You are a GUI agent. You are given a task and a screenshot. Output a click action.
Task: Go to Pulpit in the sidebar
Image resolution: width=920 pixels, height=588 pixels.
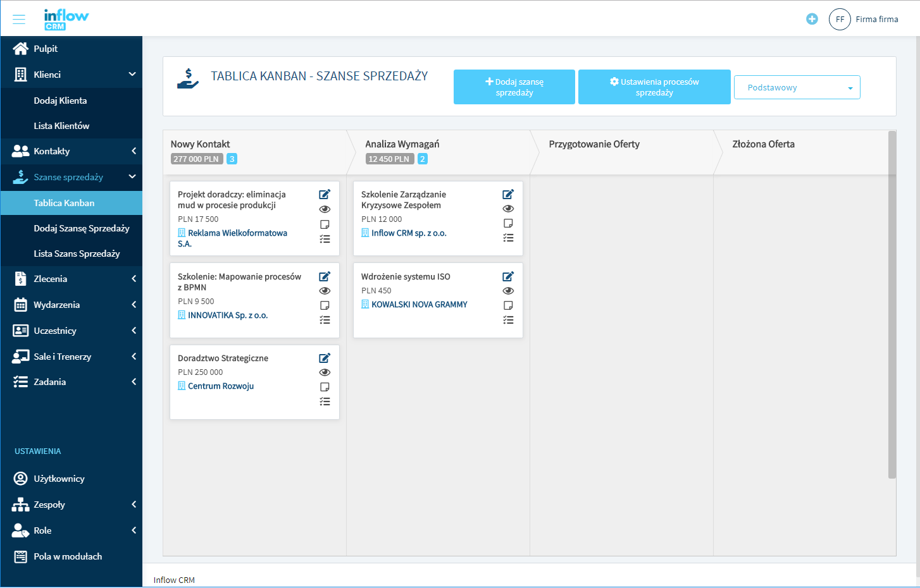click(x=46, y=49)
